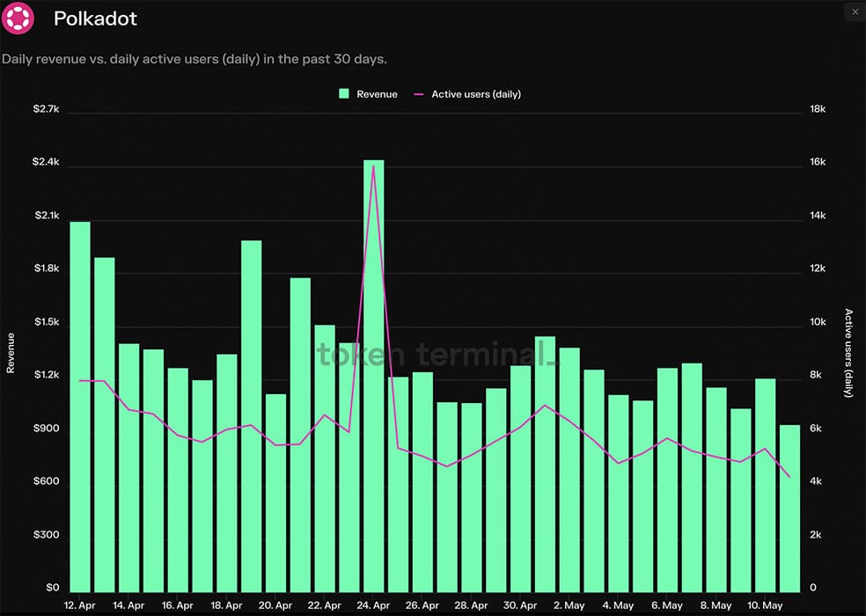Click the Polkadot title text
The image size is (866, 616).
[95, 18]
